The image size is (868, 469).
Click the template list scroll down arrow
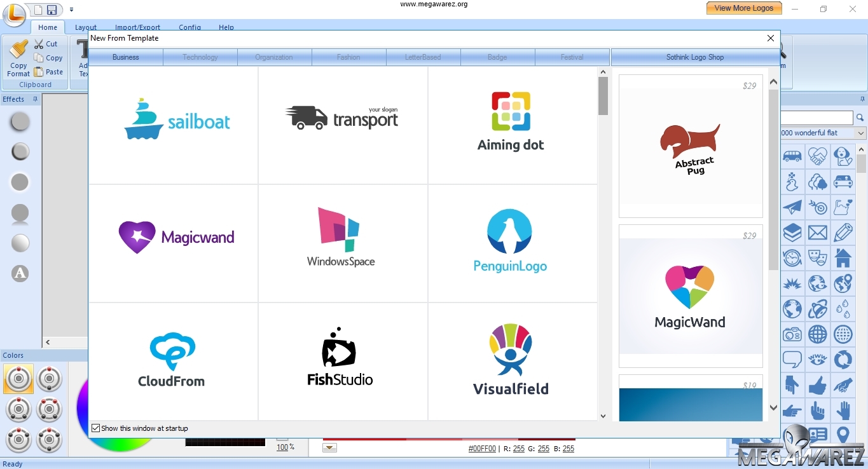603,416
